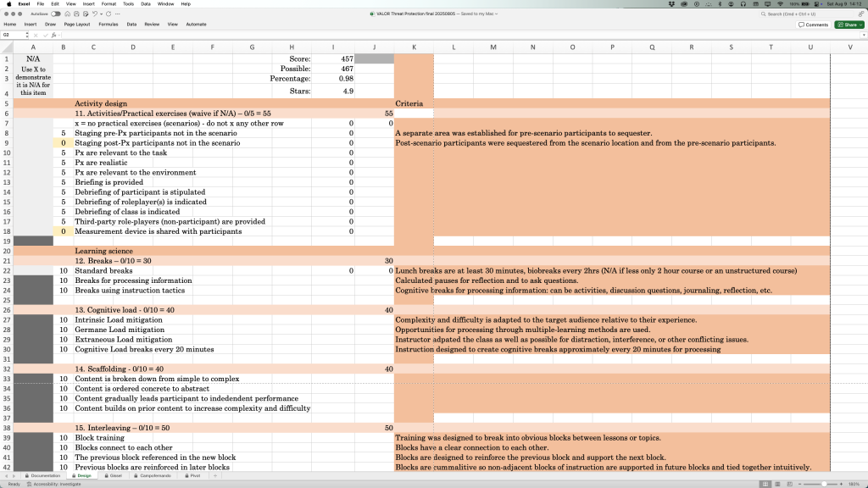Click the green Share button
The width and height of the screenshot is (868, 488).
click(849, 25)
